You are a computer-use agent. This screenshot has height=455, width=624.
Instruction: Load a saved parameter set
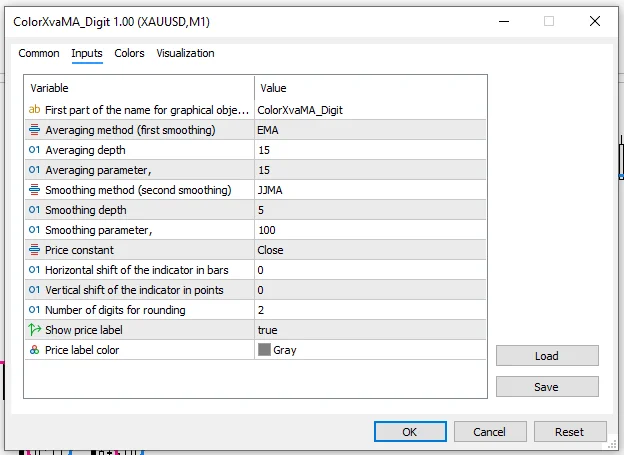[547, 355]
